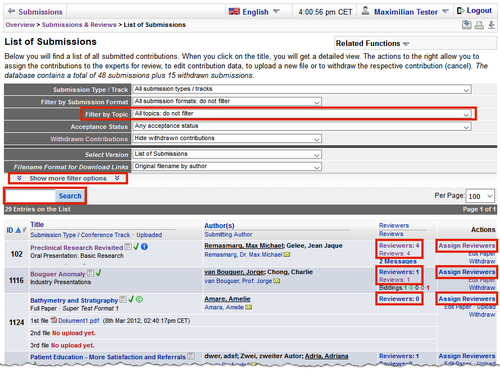Viewport: 500px width, 380px height.
Task: Assign Reviewers for submission 102
Action: point(467,246)
